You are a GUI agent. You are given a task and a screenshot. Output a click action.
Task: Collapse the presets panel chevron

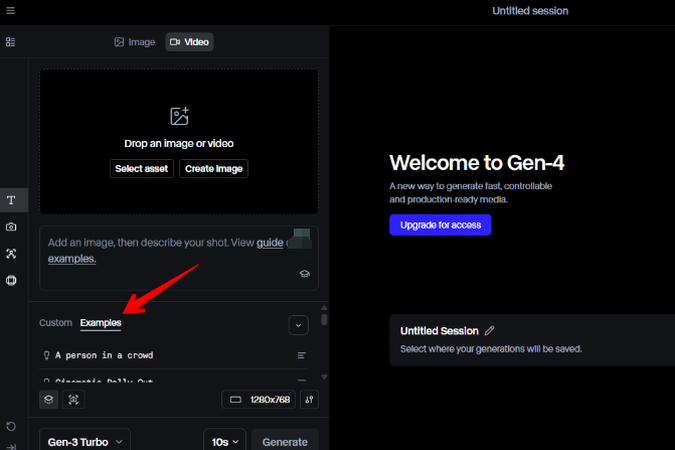tap(298, 325)
